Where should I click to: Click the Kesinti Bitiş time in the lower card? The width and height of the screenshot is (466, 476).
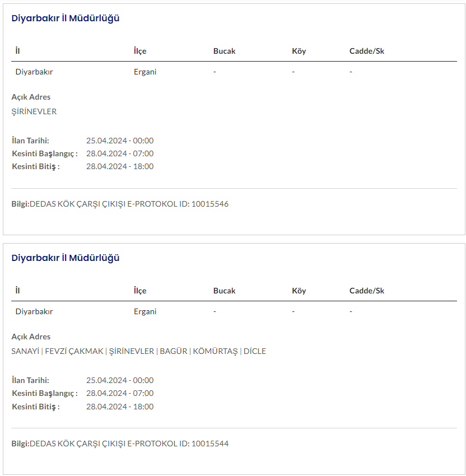pyautogui.click(x=120, y=407)
